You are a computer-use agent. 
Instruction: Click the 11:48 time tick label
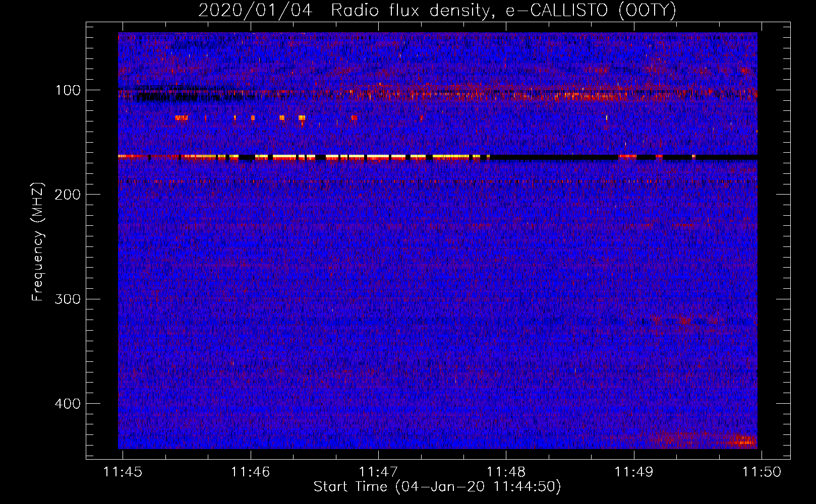[506, 472]
